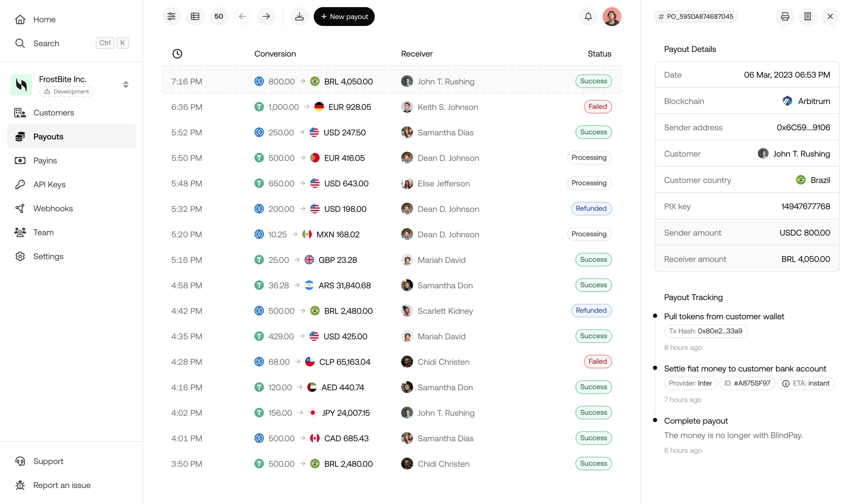Create a New payout
The width and height of the screenshot is (854, 504).
(x=344, y=16)
